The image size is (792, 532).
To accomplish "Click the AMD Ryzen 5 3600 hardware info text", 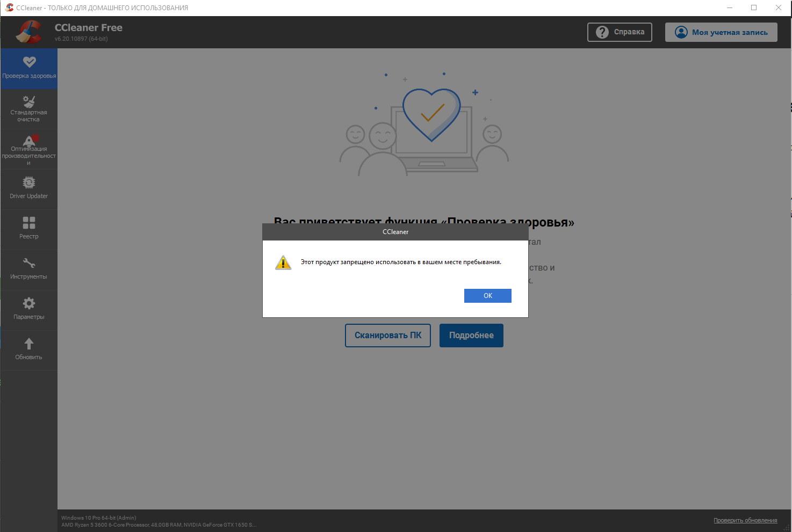I will (x=159, y=525).
